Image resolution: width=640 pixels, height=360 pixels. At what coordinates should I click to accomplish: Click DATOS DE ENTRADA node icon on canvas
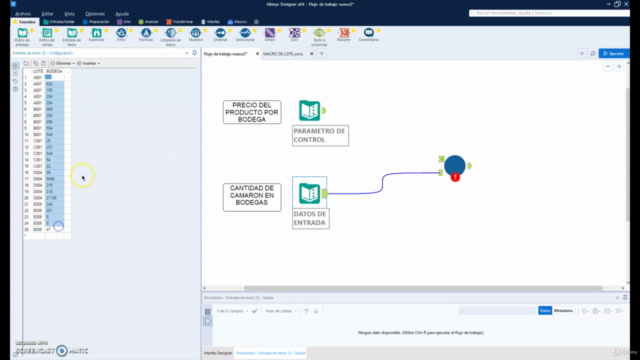[x=309, y=193]
